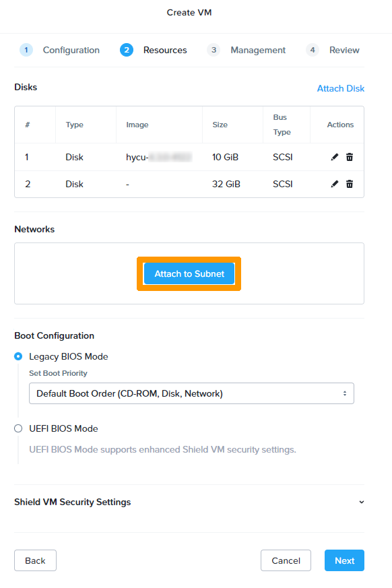This screenshot has height=588, width=392.
Task: Collapse the Shield VM section chevron
Action: [361, 502]
